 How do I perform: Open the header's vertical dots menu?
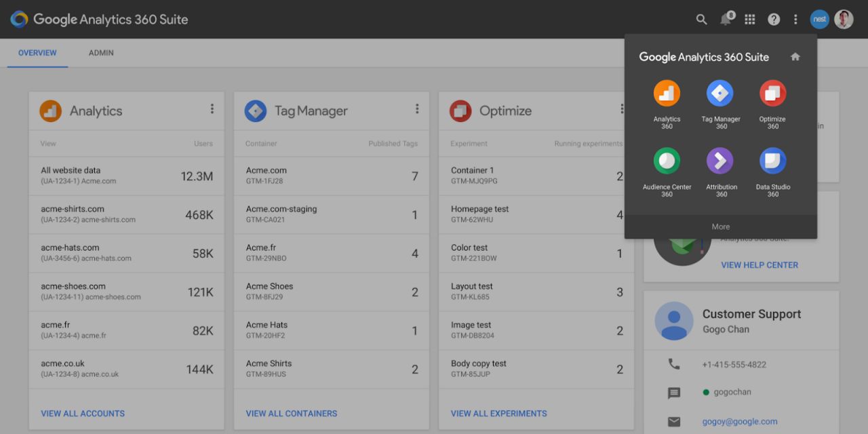coord(795,20)
